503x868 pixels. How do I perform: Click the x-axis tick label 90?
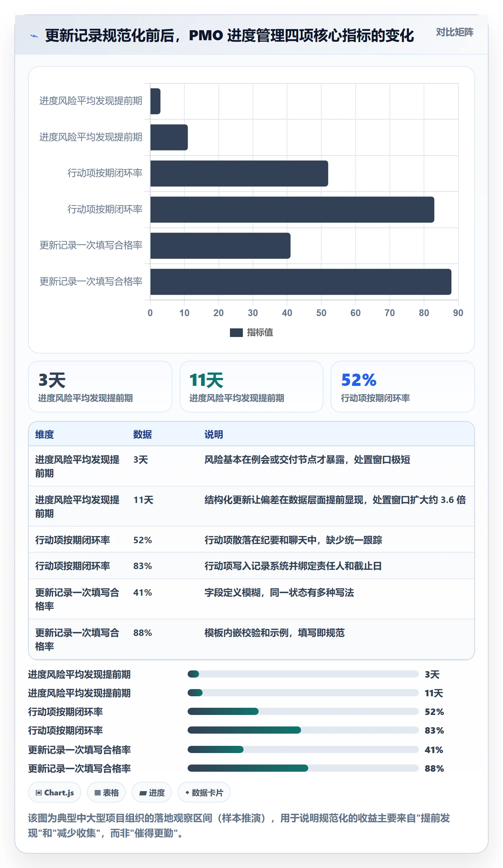[458, 313]
